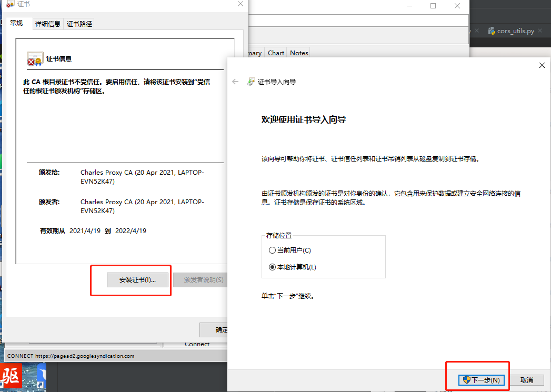Open the Notes tab in Charles window
Screen dimensions: 551x392
pos(299,53)
